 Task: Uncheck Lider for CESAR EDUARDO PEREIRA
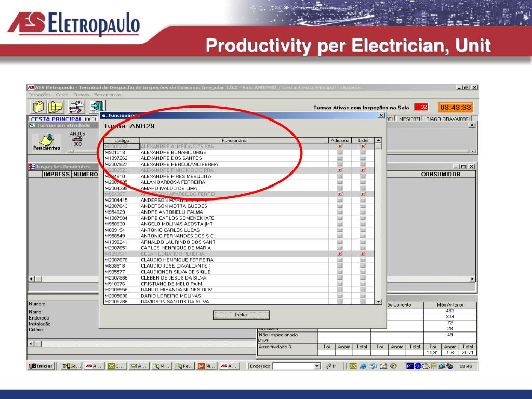363,254
